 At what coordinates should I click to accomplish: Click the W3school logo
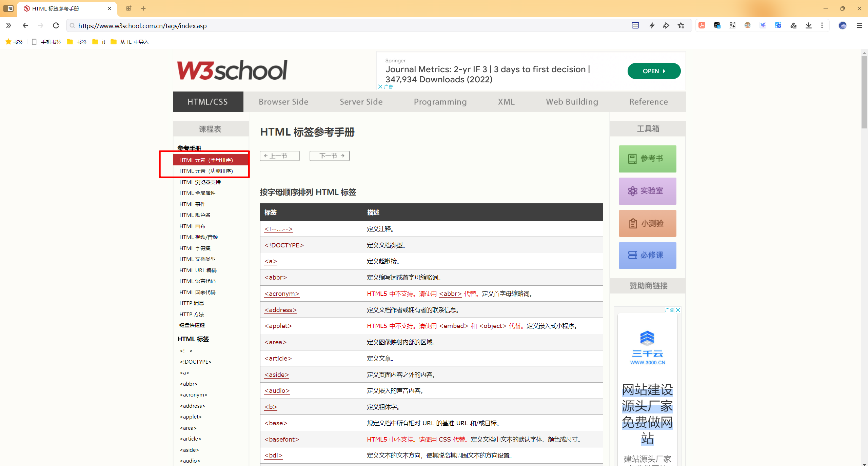(232, 70)
